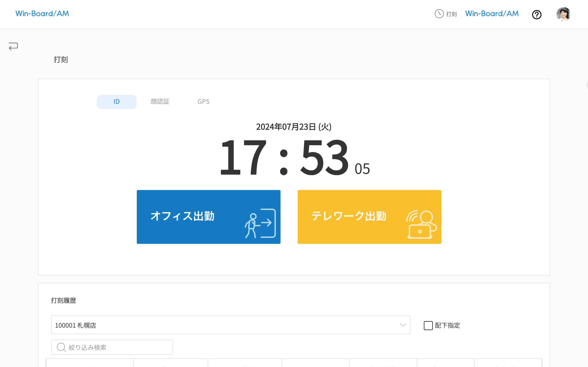The width and height of the screenshot is (588, 367).
Task: Click the テレワーク出勤 button
Action: coord(369,217)
